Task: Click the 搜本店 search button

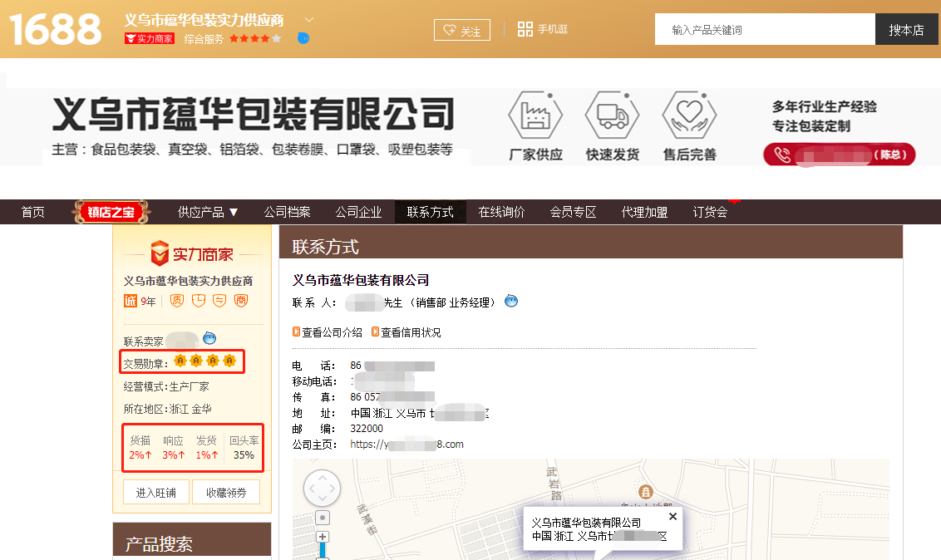Action: coord(906,29)
